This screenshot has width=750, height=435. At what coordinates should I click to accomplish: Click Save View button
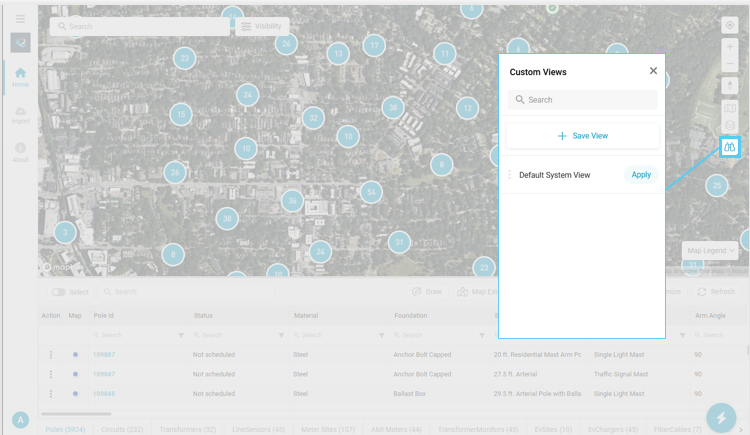pyautogui.click(x=582, y=136)
